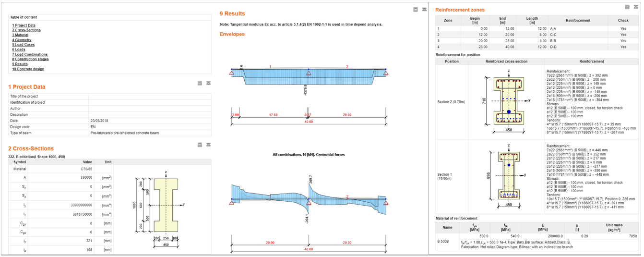Jump to '8 Construction stages' link
644x257 pixels.
click(x=30, y=59)
